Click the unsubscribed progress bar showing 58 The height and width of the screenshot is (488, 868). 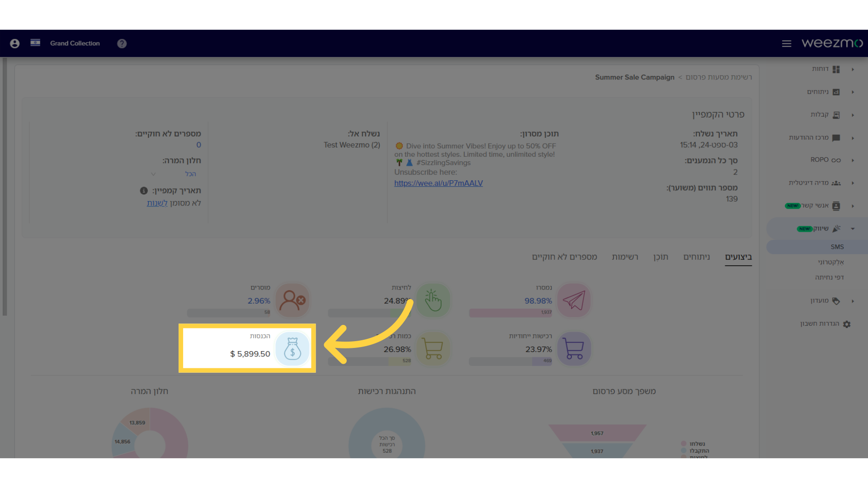tap(229, 313)
